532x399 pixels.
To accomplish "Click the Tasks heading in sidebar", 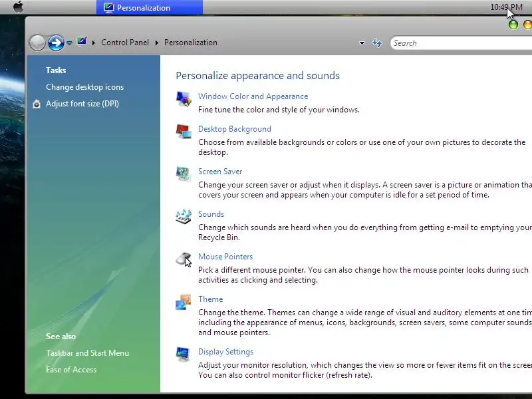I will [56, 70].
